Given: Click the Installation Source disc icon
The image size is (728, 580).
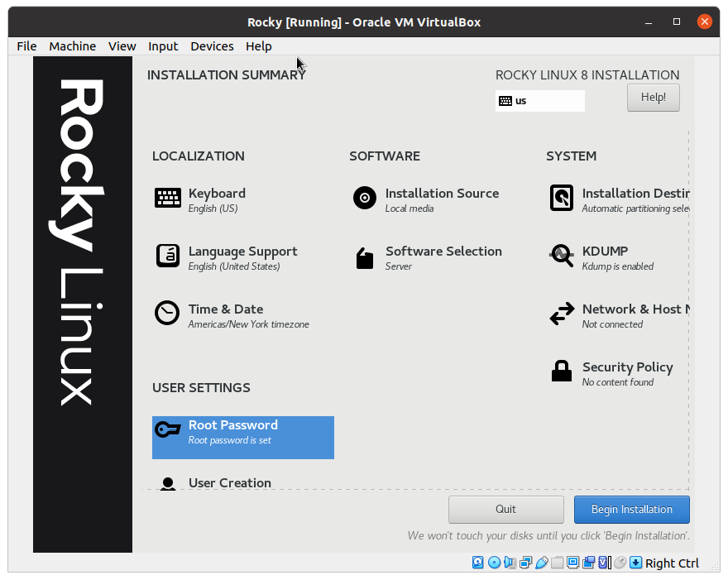Looking at the screenshot, I should click(x=365, y=198).
